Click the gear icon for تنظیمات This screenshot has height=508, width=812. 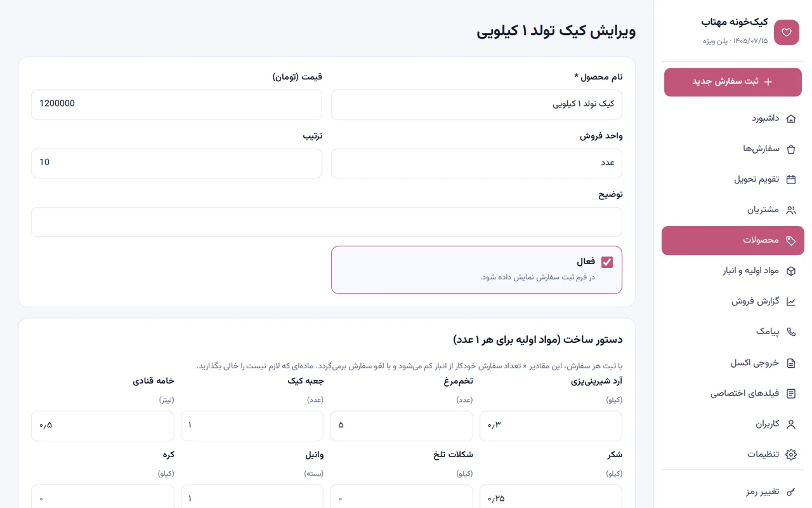(791, 455)
